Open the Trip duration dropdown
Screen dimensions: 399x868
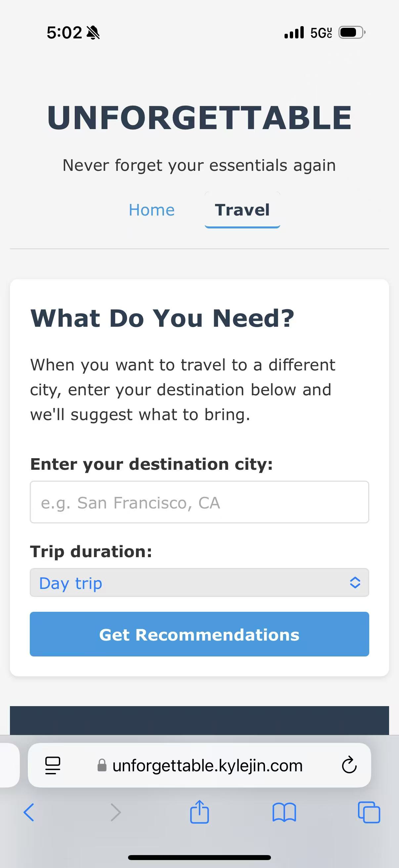(199, 583)
